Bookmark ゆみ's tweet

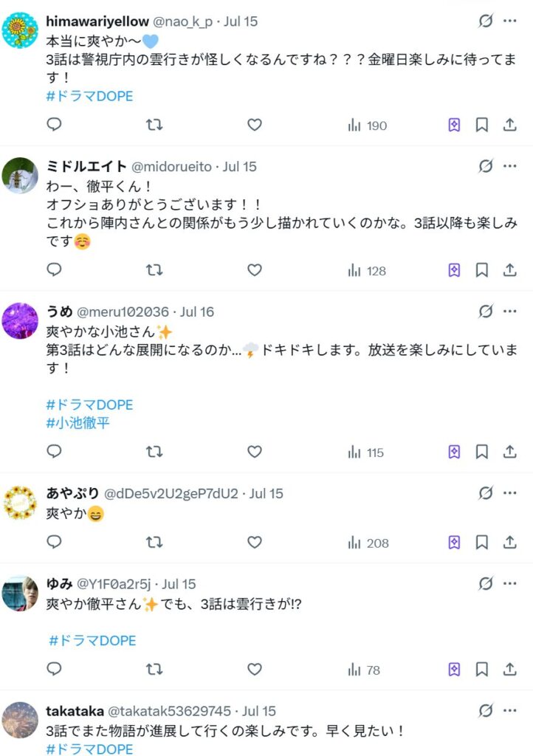[x=481, y=670]
